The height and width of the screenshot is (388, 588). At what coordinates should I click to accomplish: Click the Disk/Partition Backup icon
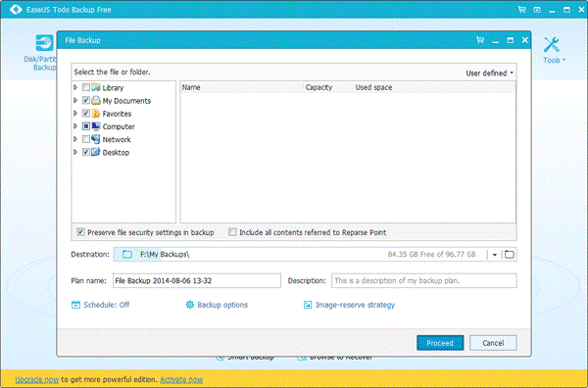tap(44, 43)
